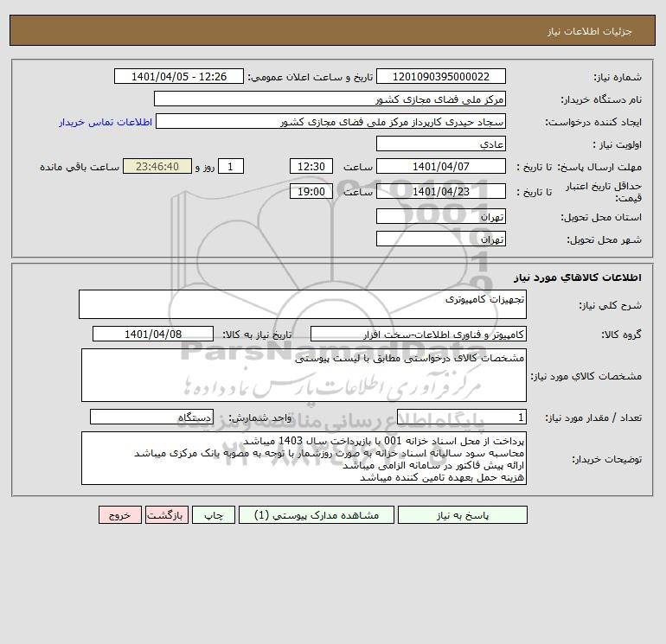This screenshot has width=666, height=644.
Task: Click the priority field showing عادی
Action: pos(441,143)
